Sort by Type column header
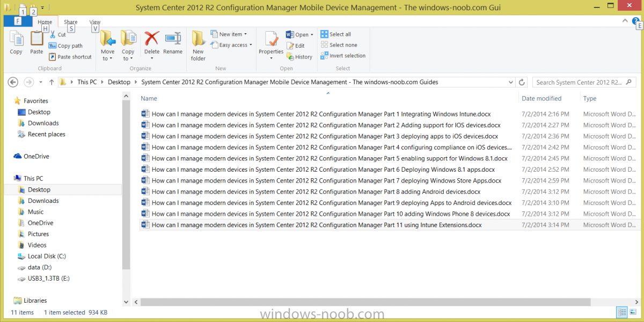This screenshot has height=322, width=644. [590, 98]
